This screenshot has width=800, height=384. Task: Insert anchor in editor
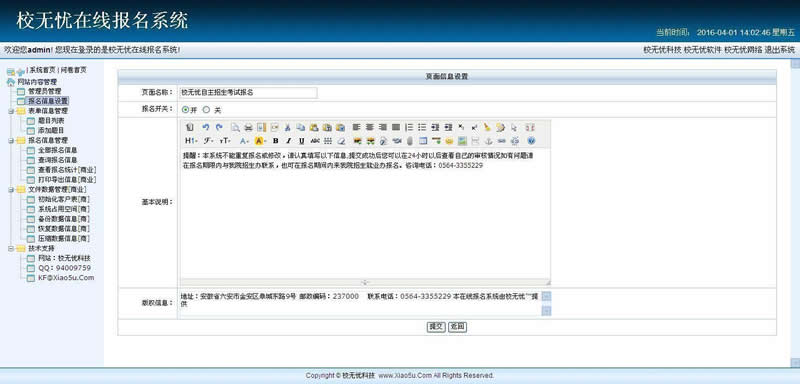click(x=488, y=141)
